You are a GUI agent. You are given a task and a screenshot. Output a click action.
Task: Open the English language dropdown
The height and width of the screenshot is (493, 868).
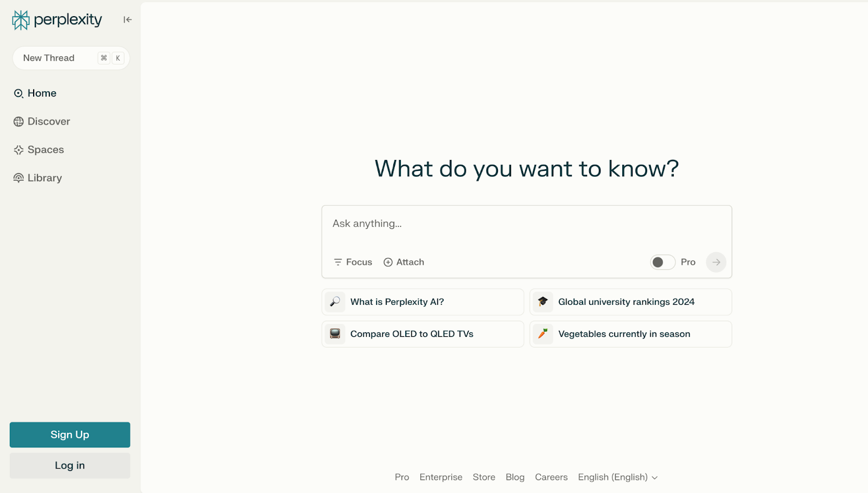[x=618, y=477]
